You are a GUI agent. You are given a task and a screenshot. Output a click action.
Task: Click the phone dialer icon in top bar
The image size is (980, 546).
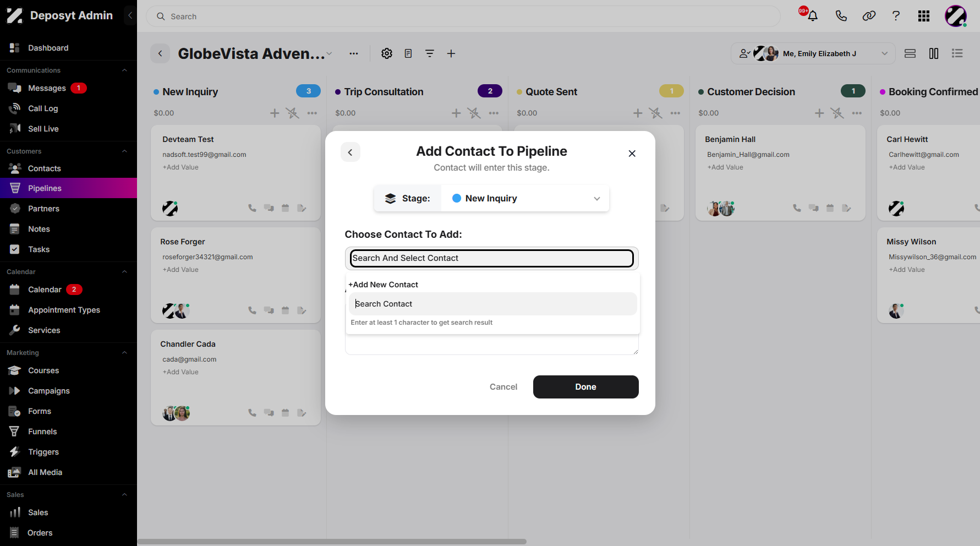[841, 16]
